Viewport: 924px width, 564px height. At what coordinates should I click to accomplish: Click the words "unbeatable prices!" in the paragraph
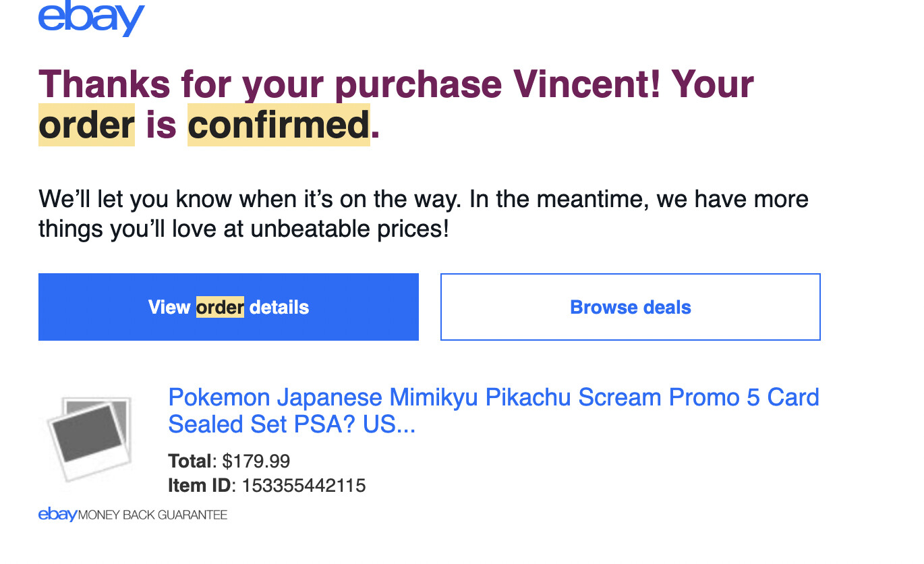349,229
